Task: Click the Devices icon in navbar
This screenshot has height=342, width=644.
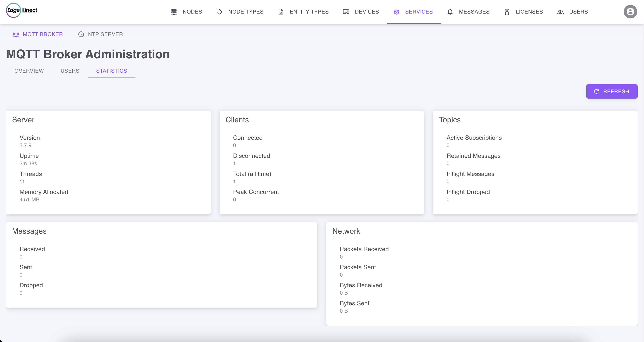Action: (x=346, y=12)
